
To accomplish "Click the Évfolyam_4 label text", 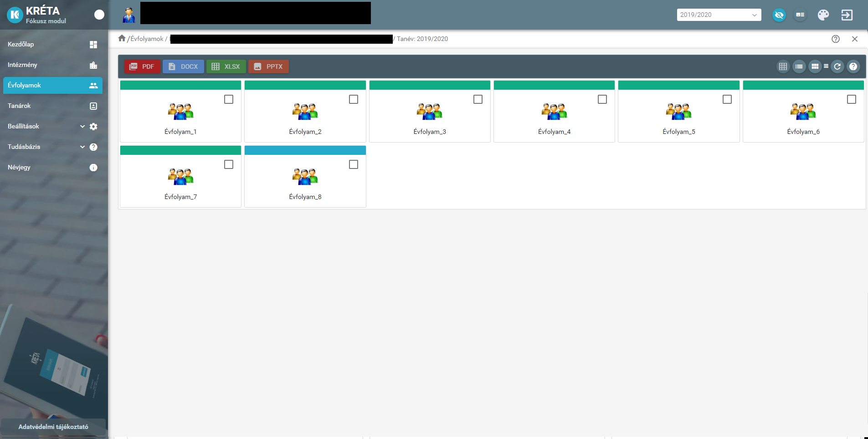I will coord(555,132).
